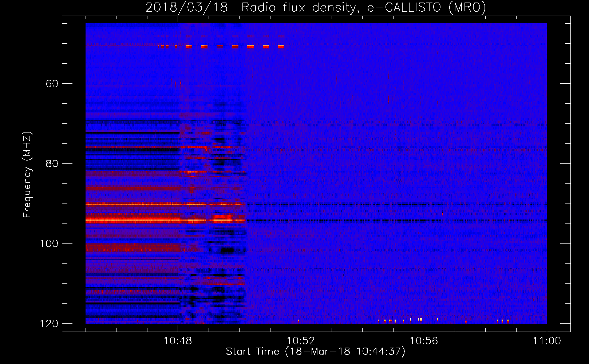Click the '60' frequency tick label
The width and height of the screenshot is (589, 364).
pos(52,84)
